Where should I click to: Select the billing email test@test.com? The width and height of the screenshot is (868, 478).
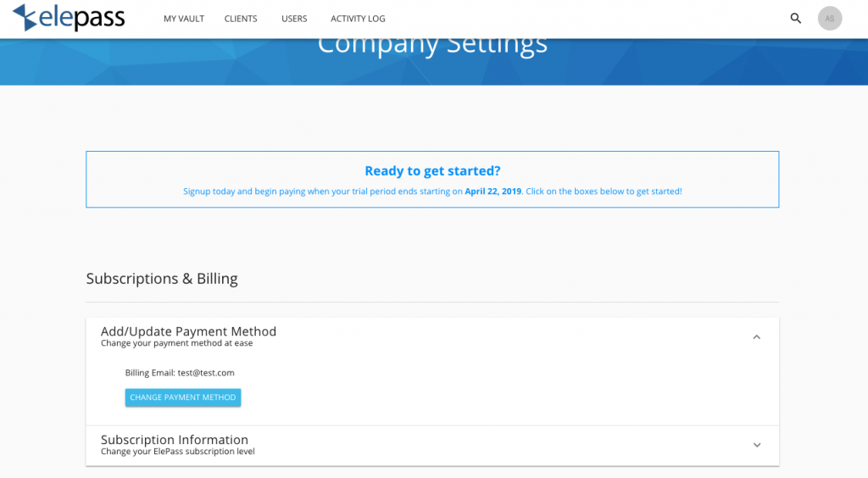[205, 373]
